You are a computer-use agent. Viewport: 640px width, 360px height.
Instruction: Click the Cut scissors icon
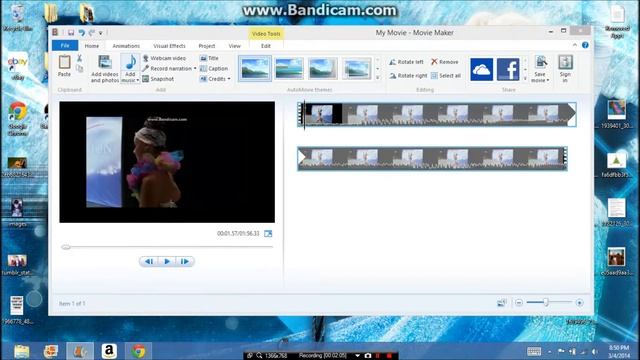(x=79, y=58)
